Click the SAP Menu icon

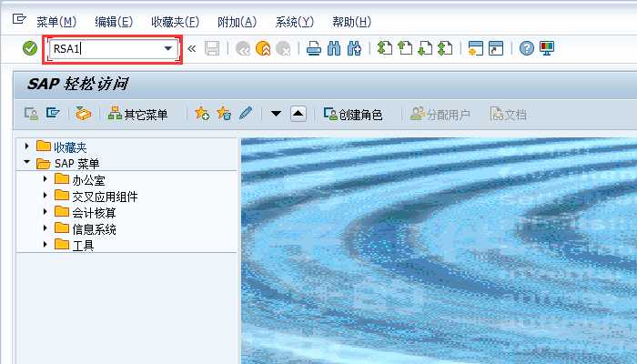53,114
